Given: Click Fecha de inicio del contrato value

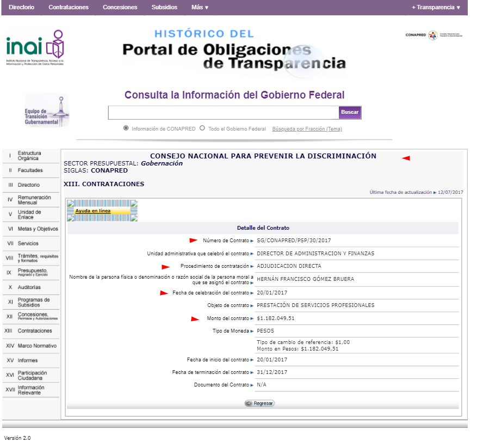Looking at the screenshot, I should (x=271, y=360).
